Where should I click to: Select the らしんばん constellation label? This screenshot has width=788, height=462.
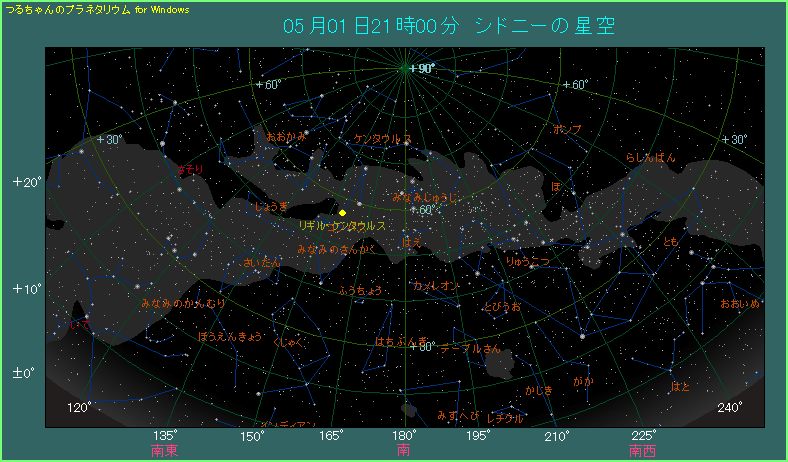[x=650, y=157]
